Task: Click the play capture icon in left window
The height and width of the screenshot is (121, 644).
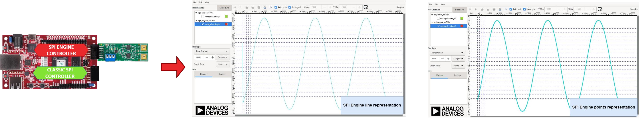Action: [x=241, y=7]
